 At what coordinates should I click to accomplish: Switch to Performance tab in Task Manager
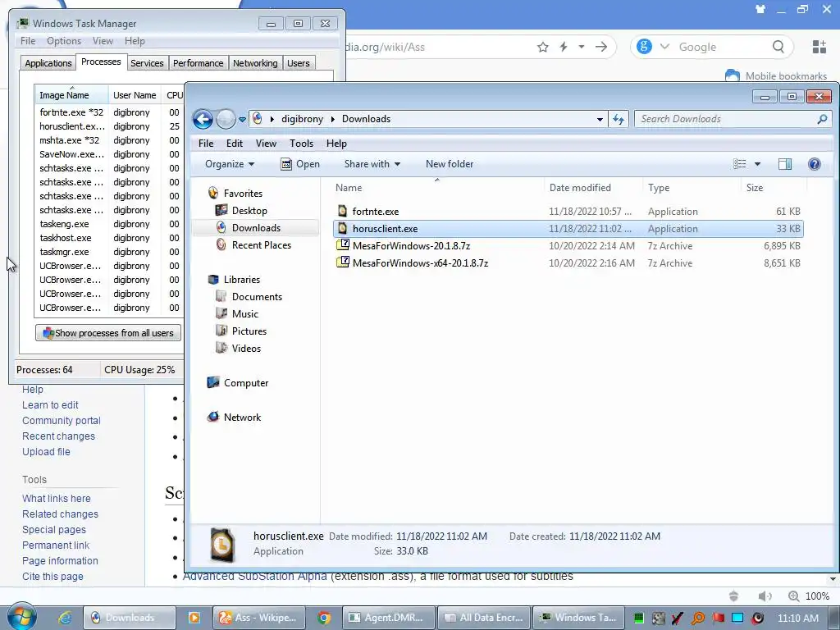pos(198,63)
